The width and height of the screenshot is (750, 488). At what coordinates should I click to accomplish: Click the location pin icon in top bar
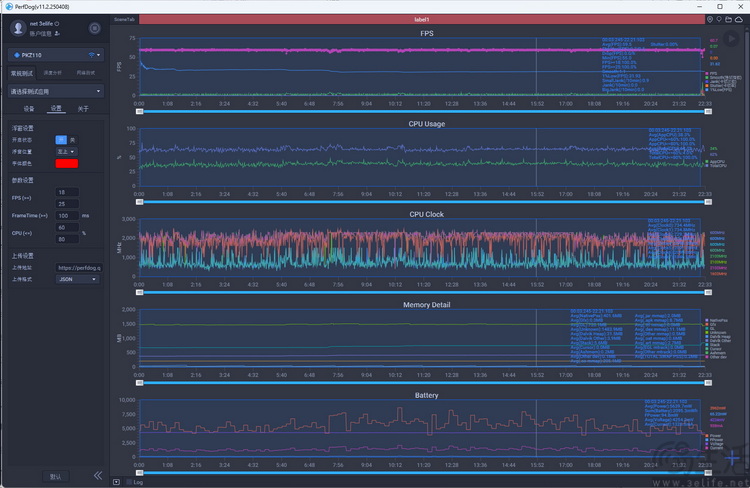pyautogui.click(x=710, y=20)
